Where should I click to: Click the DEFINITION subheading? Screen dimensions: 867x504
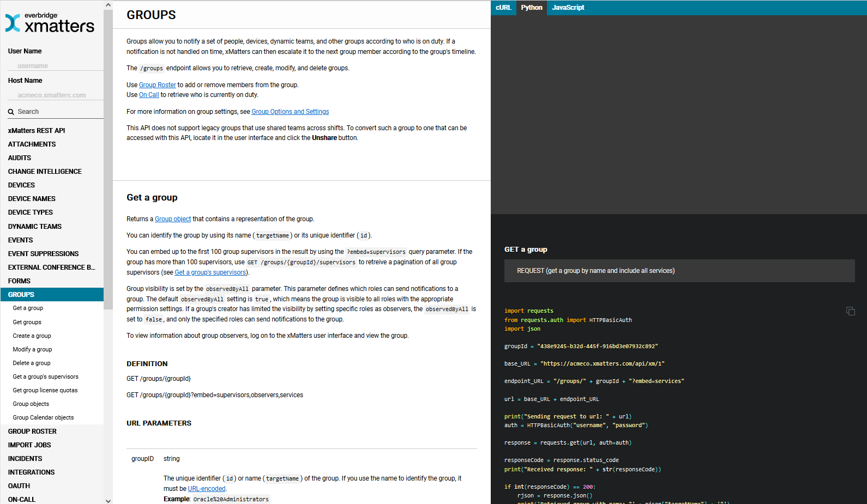coord(147,364)
